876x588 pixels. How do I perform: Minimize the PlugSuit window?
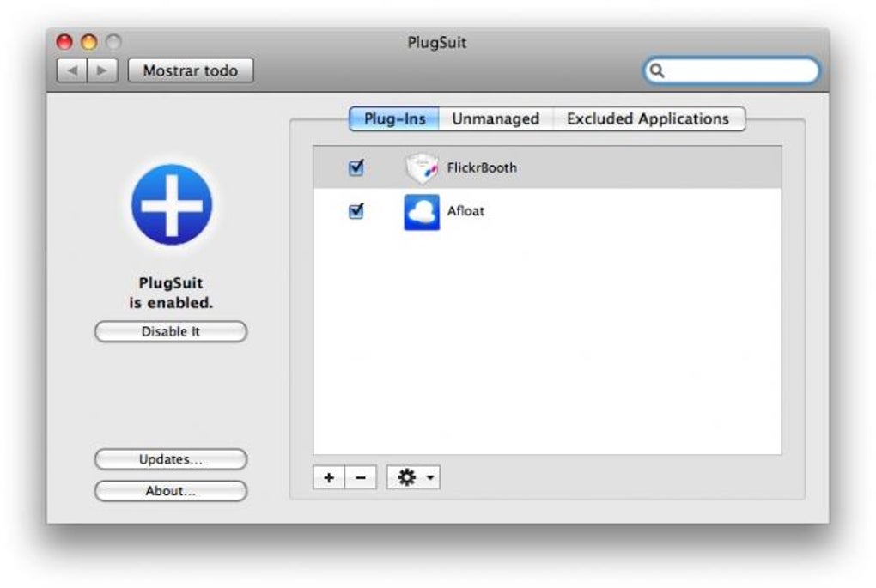(x=89, y=42)
